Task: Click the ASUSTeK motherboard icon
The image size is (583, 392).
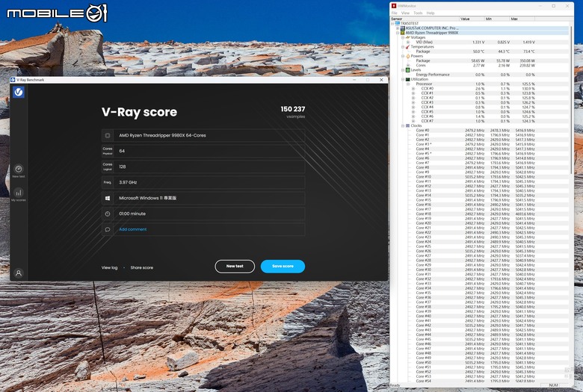Action: [x=403, y=28]
